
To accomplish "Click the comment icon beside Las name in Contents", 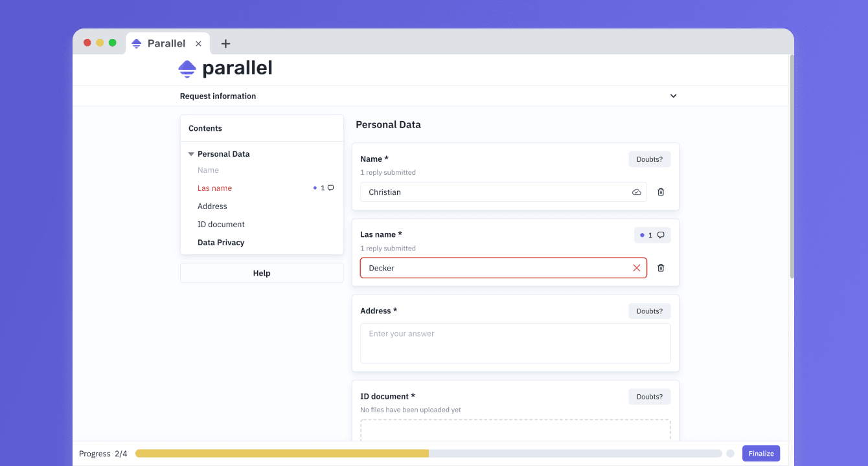I will [x=330, y=188].
